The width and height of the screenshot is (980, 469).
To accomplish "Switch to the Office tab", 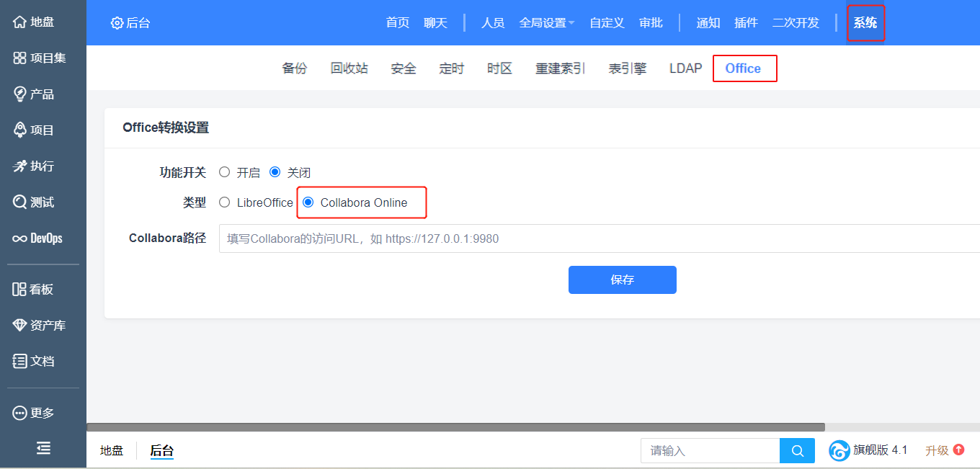I will click(743, 68).
